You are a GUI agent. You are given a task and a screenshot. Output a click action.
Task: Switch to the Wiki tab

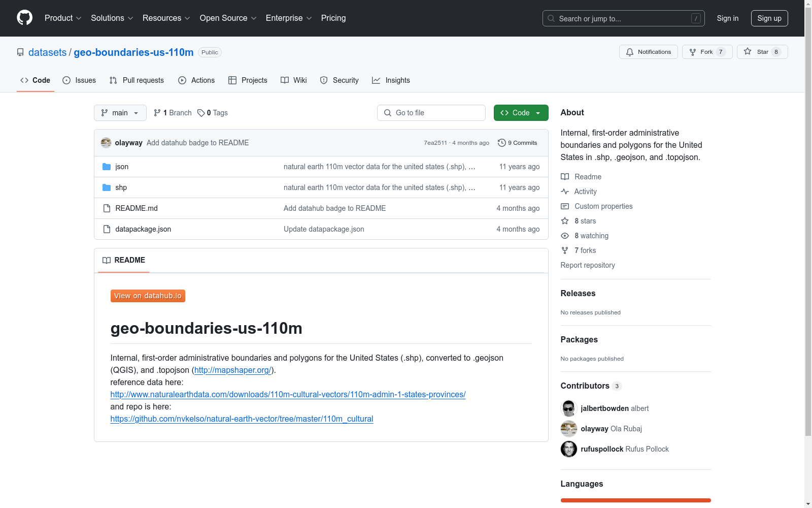point(294,80)
